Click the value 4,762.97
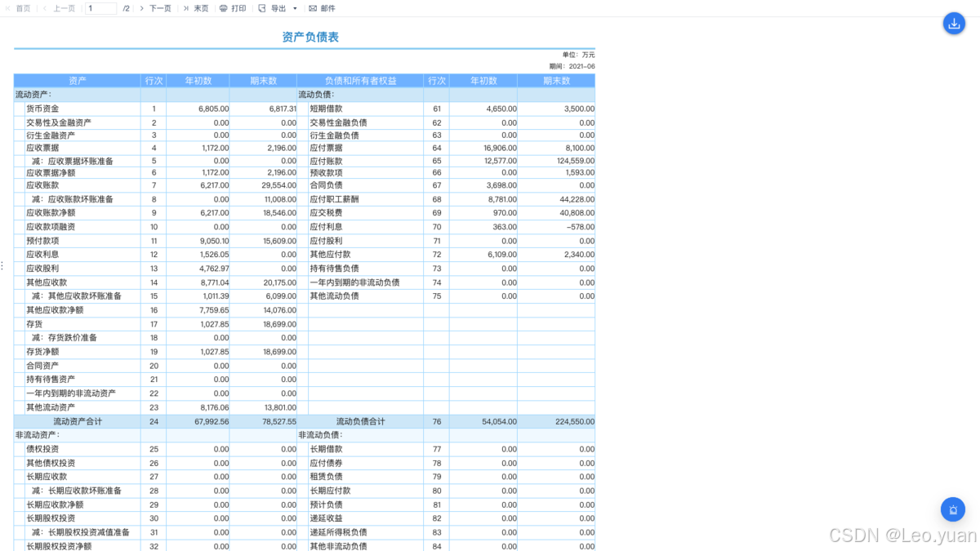Screen dimensions: 980x551 tap(214, 269)
